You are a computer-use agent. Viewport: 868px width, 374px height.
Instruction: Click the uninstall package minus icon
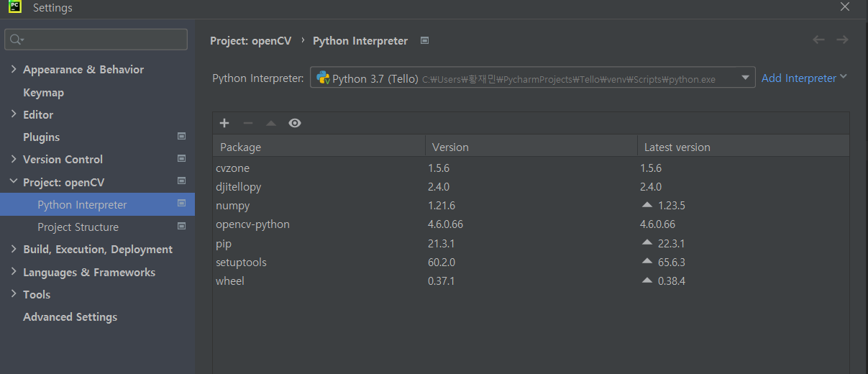coord(247,123)
